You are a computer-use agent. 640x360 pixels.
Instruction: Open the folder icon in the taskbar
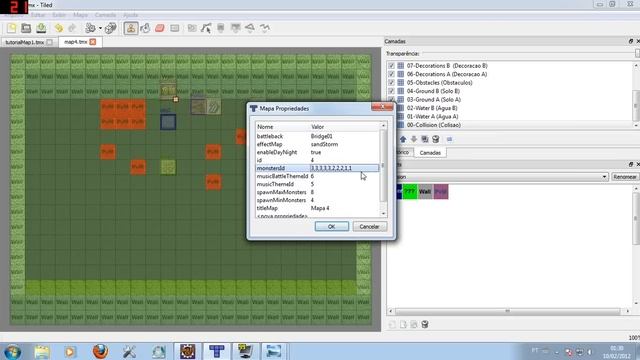pyautogui.click(x=42, y=351)
